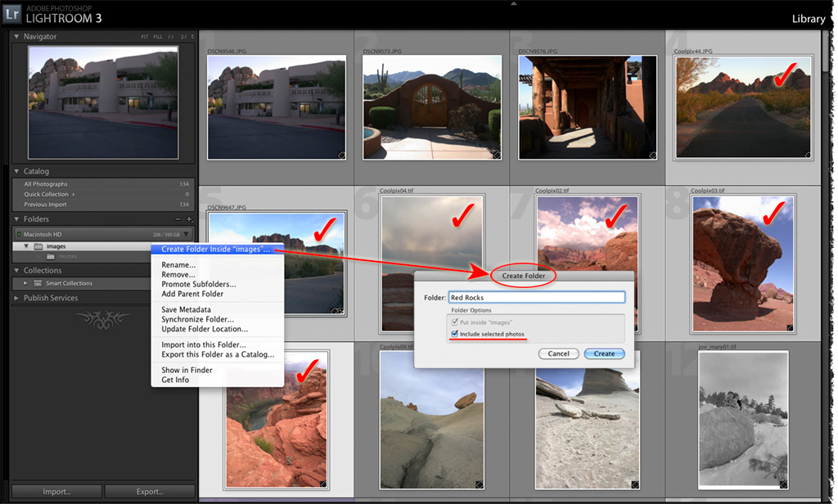Collapse the top panel with the arrow toggle

[513, 4]
